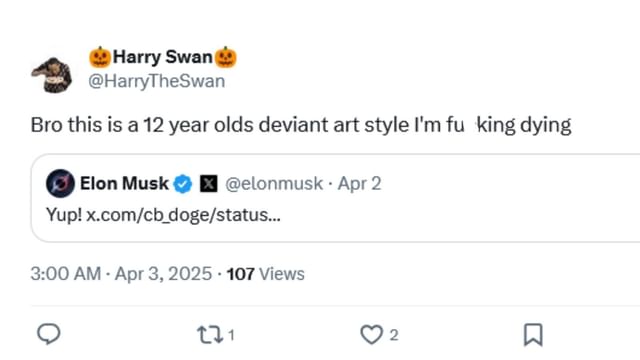This screenshot has width=640, height=360.
Task: Click the repost count number 1
Action: 231,335
